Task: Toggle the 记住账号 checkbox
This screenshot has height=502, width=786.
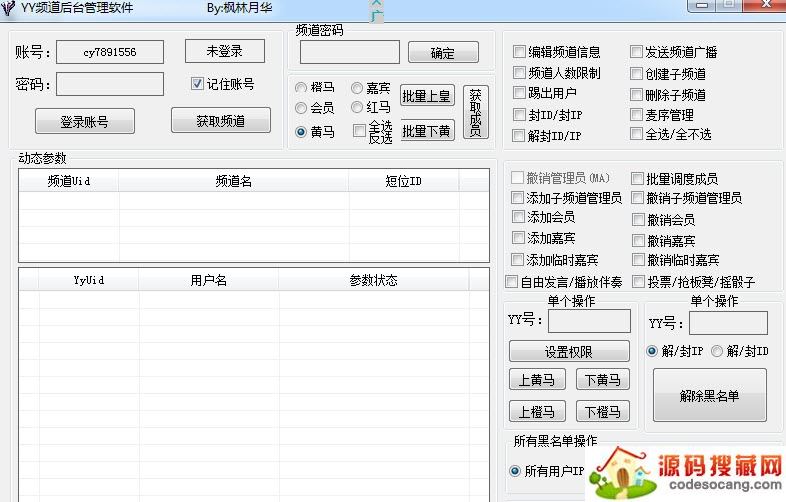Action: (198, 84)
